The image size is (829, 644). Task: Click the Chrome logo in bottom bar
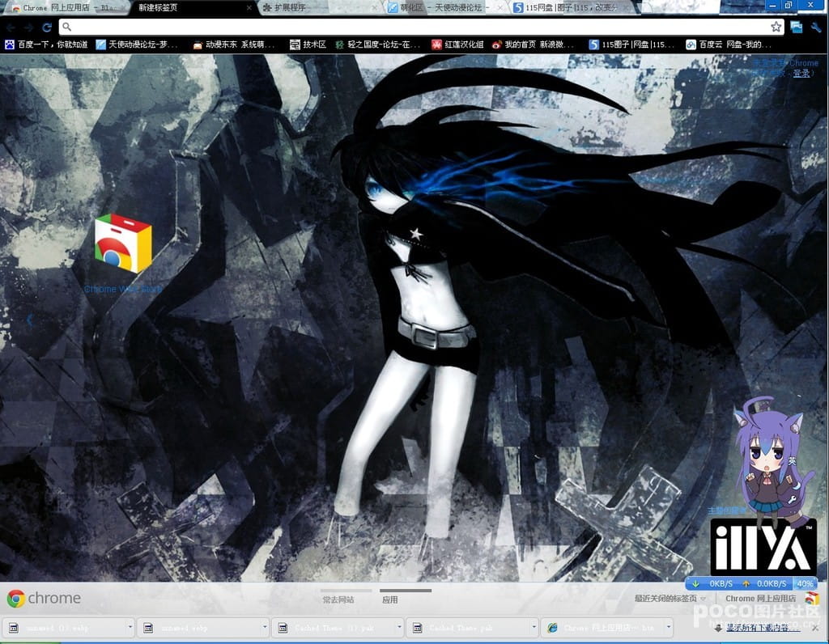[16, 599]
